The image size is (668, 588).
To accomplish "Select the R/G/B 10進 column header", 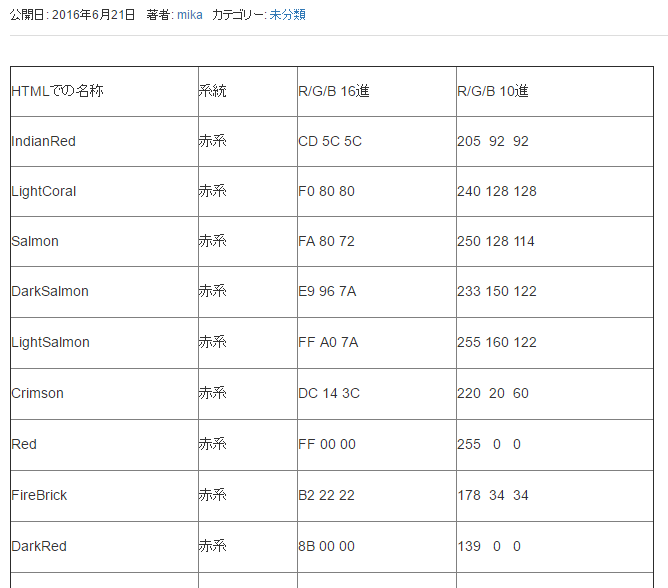I will (x=493, y=91).
